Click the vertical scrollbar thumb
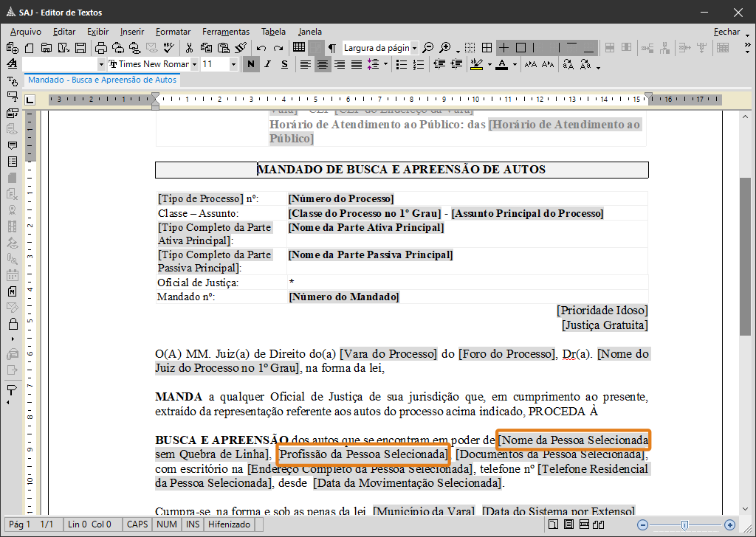The height and width of the screenshot is (537, 756). (745, 256)
